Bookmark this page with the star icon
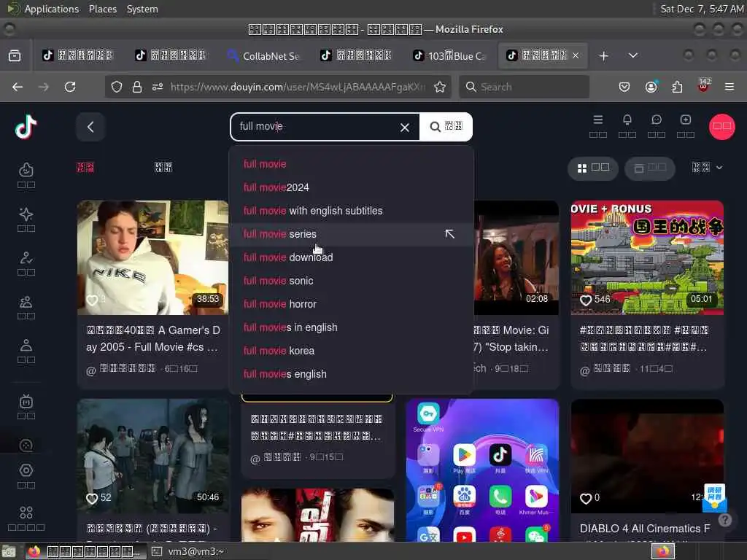Image resolution: width=747 pixels, height=560 pixels. (440, 87)
